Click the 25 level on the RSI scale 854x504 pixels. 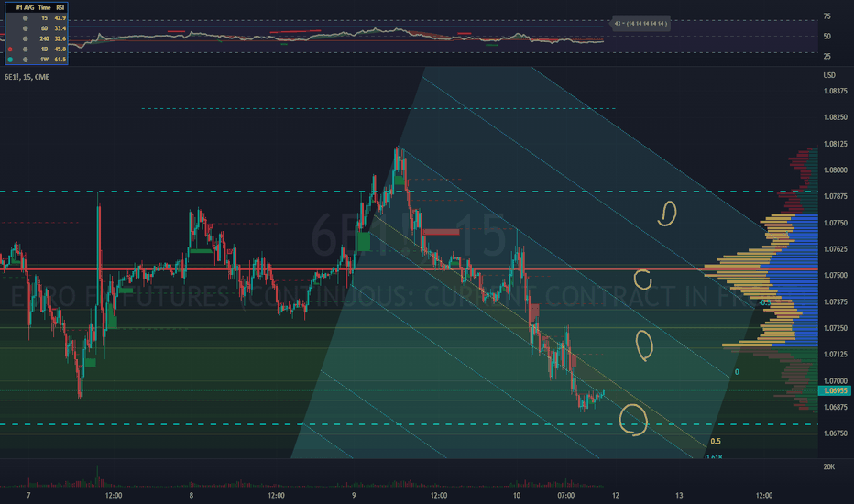pyautogui.click(x=827, y=56)
